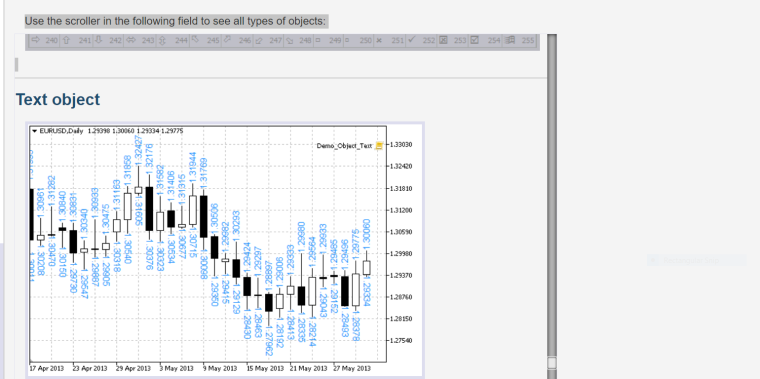The image size is (760, 379).
Task: Click the up-right diagonal arrow beside 246
Action: click(x=226, y=40)
